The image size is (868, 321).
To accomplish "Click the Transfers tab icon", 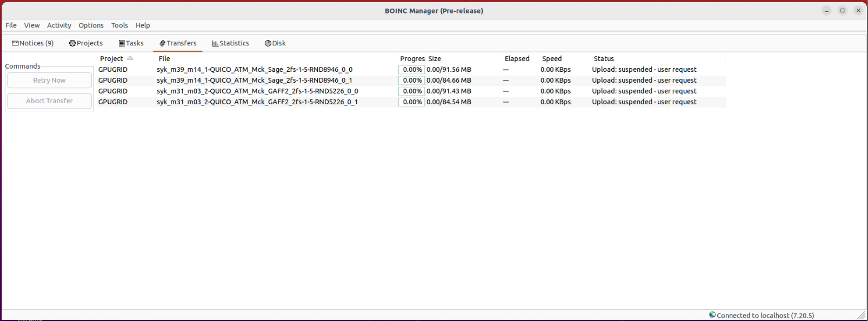I will [x=162, y=43].
